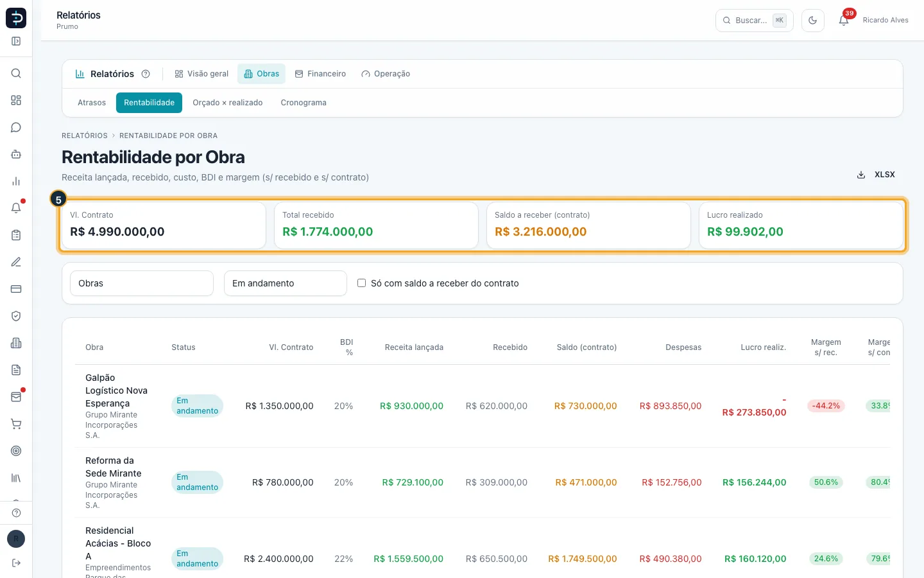
Task: Open the 'Orçado × realizado' sub-tab
Action: tap(228, 103)
